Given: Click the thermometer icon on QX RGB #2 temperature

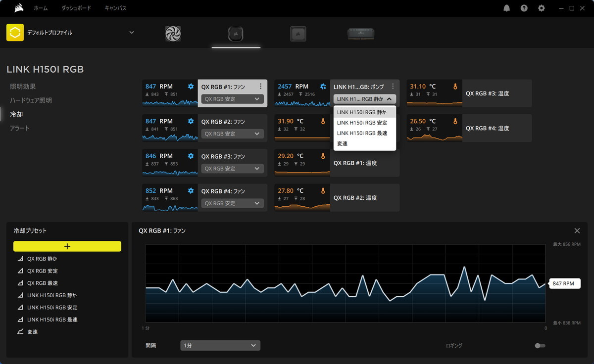Looking at the screenshot, I should click(x=323, y=190).
